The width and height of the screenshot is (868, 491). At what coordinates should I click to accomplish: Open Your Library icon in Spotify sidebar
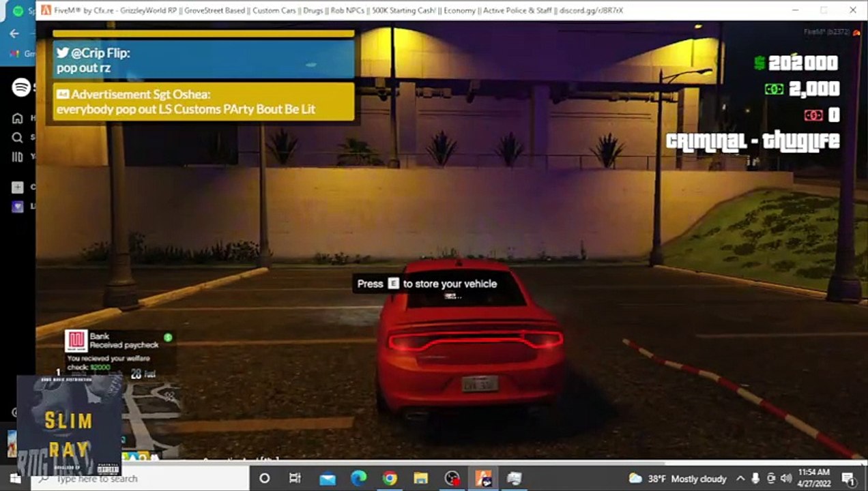tap(18, 156)
